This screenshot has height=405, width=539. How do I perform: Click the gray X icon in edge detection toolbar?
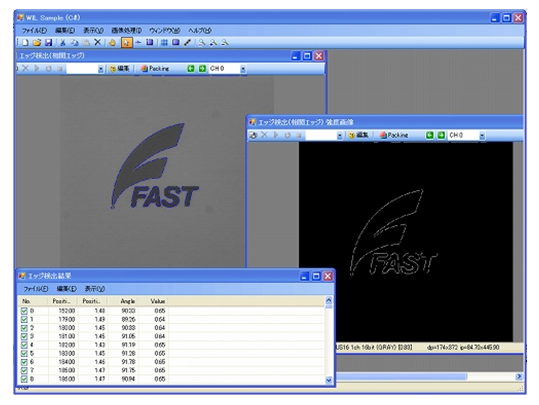pyautogui.click(x=25, y=68)
